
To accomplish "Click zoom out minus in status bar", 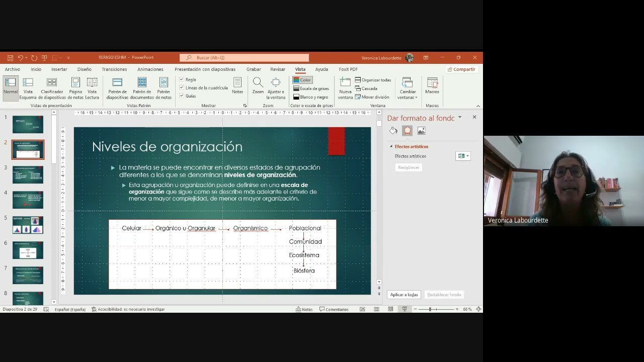I will [x=415, y=309].
